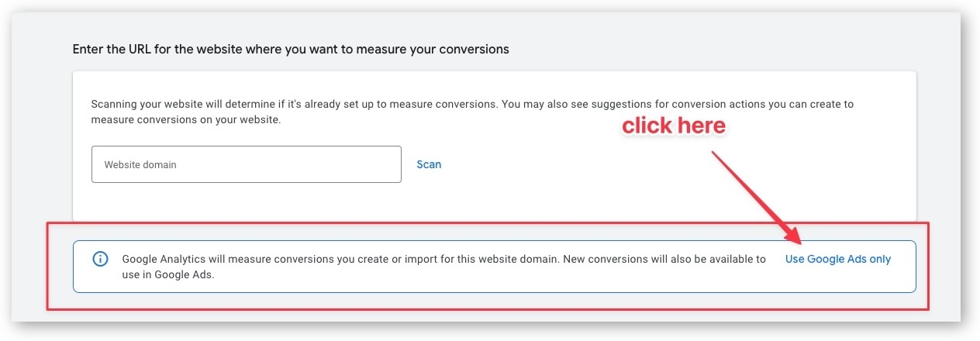The image size is (980, 341).
Task: Click the 'Use Google Ads only' link
Action: coord(838,260)
